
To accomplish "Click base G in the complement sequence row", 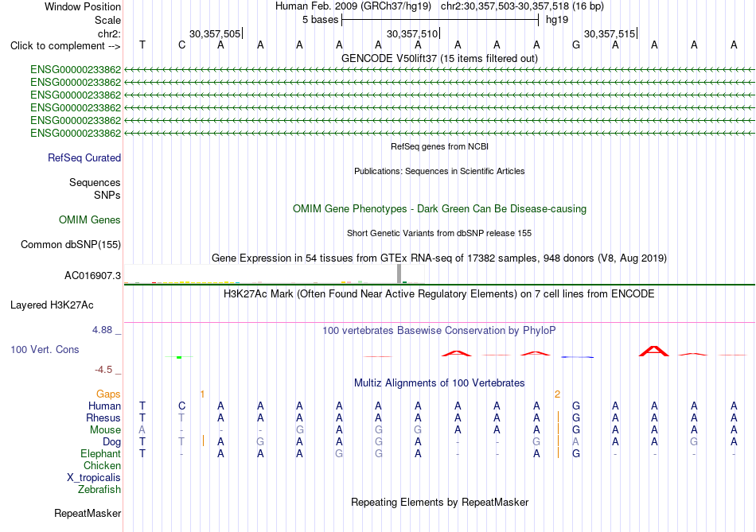I will [575, 45].
